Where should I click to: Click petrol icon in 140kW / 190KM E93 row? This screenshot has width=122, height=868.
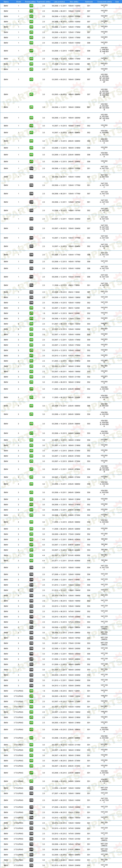click(x=31, y=371)
